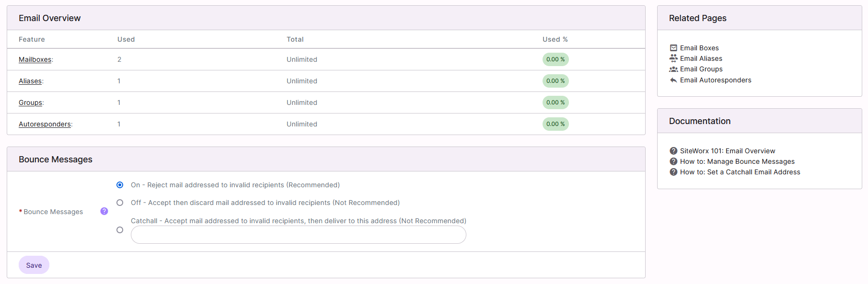Open How to: Set a Catchall Email Address
Viewport: 868px width, 284px height.
point(740,172)
